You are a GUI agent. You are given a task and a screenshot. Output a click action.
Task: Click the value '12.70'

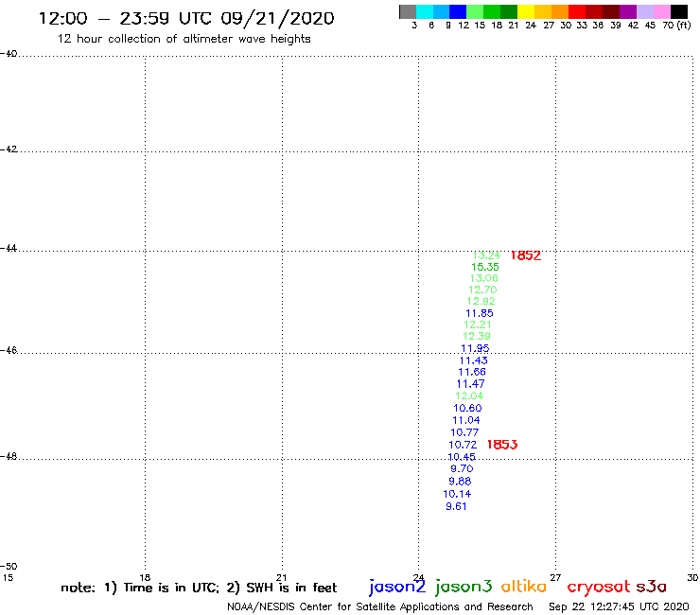(482, 290)
